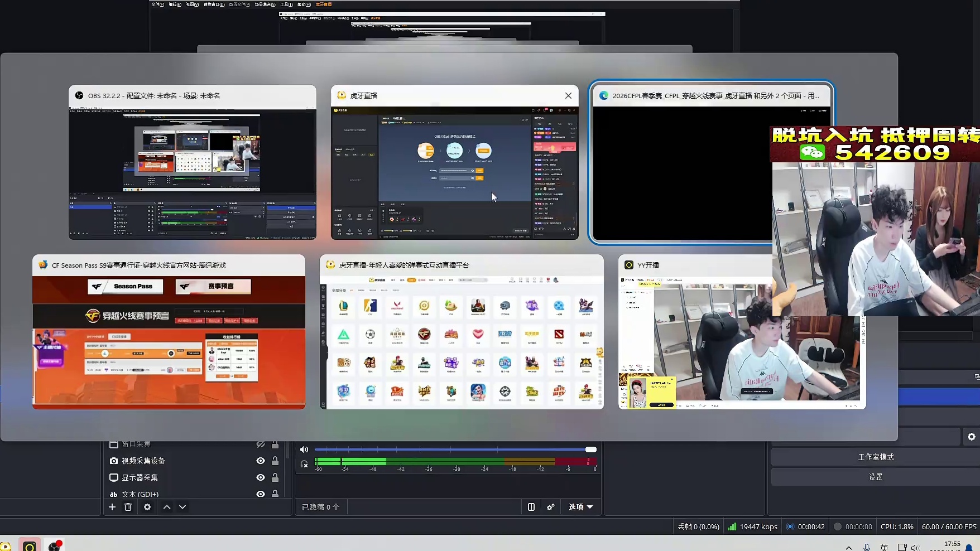Image resolution: width=980 pixels, height=551 pixels.
Task: Switch the audio mixer layout icon
Action: point(531,507)
